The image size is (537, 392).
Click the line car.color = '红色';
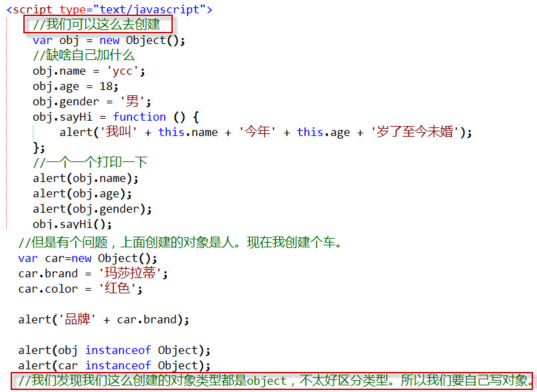80,289
